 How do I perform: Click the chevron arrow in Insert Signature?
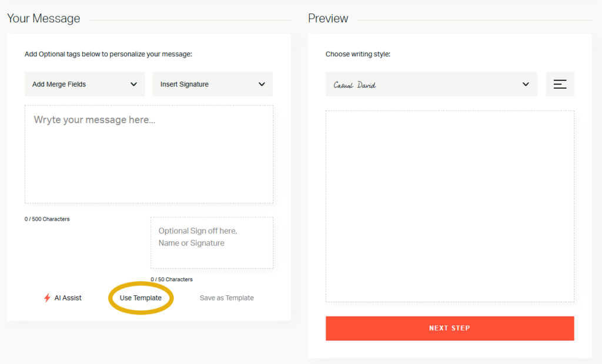coord(262,84)
